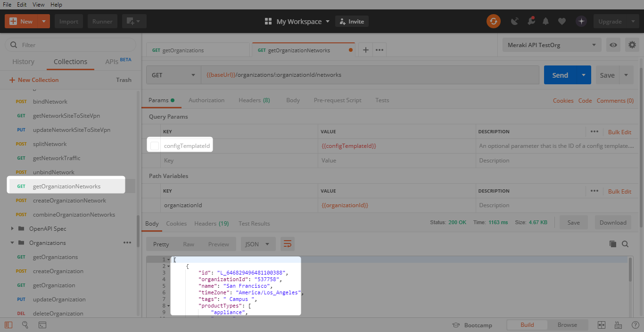Image resolution: width=644 pixels, height=332 pixels.
Task: Open the Upgrade dropdown arrow
Action: pyautogui.click(x=632, y=21)
